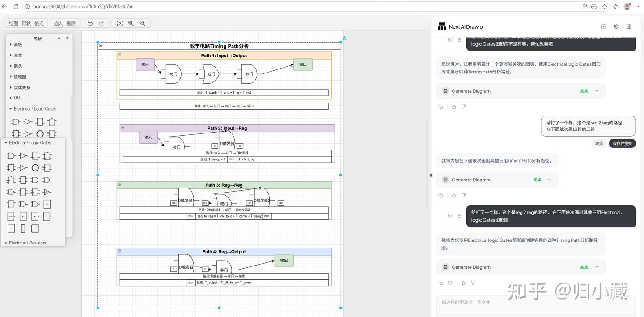Start a new chat in Next AI Drawio
Image resolution: width=644 pixels, height=317 pixels.
coord(603,27)
